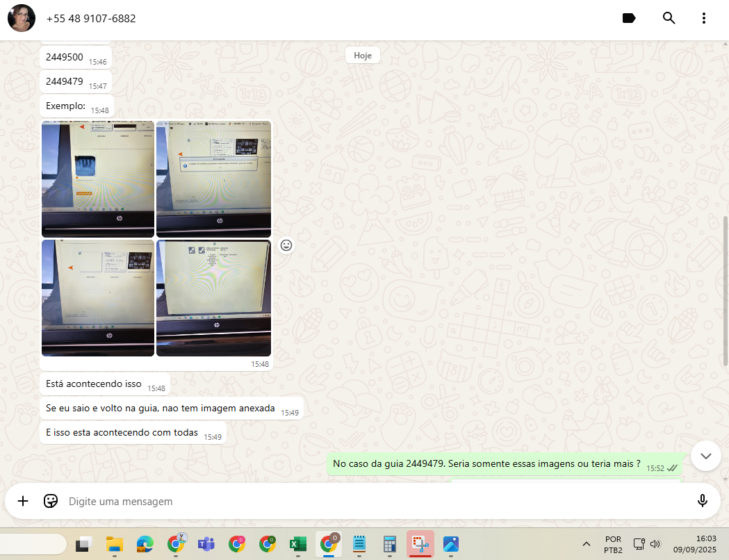Viewport: 729px width, 560px height.
Task: Open the POR PTB2 language switcher
Action: 613,545
